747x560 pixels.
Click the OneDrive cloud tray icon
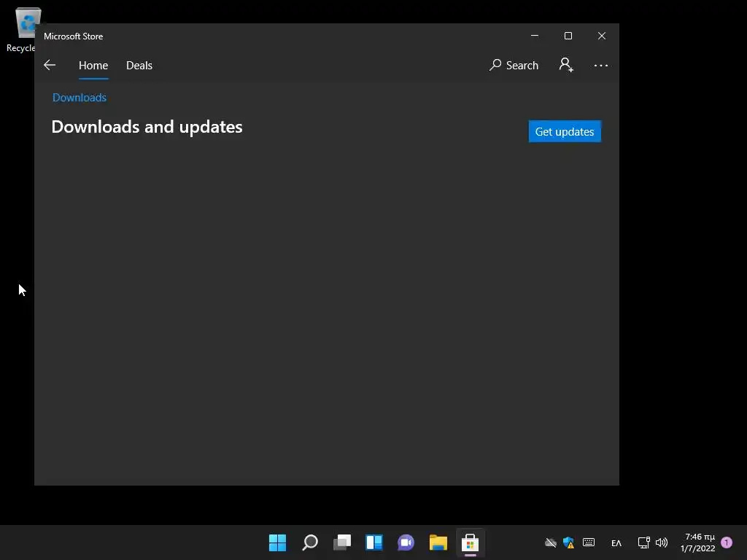(551, 542)
